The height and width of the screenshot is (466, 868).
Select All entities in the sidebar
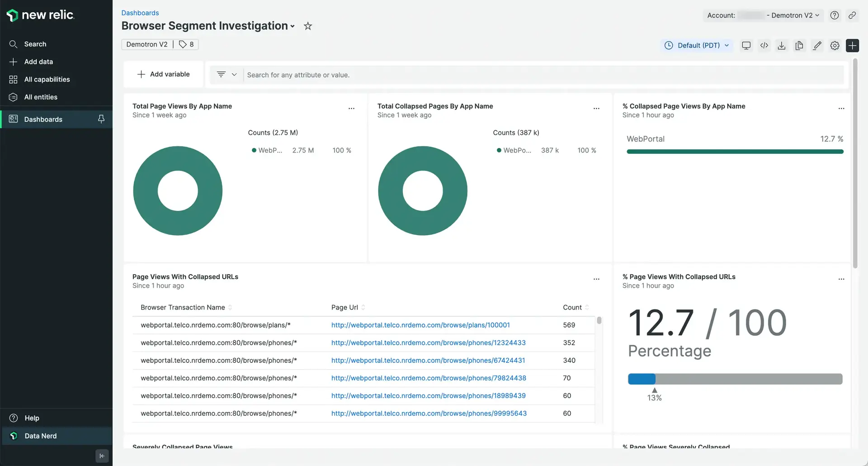coord(41,97)
